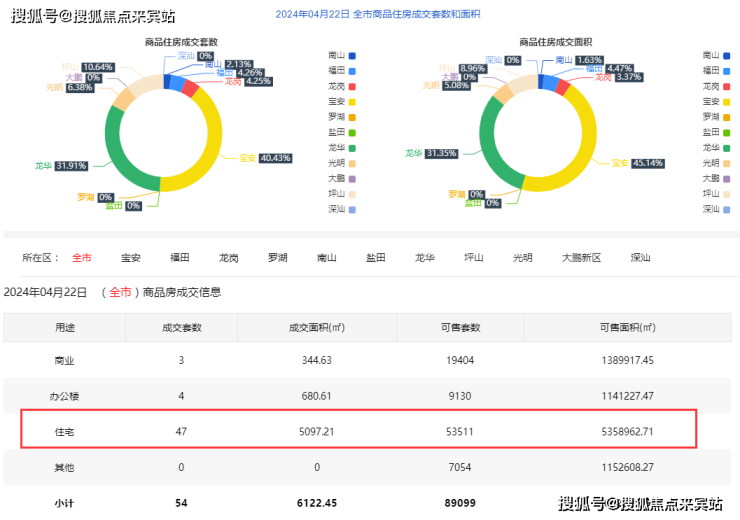Choose 龙华 in the district filter row
740x520 pixels.
[425, 258]
